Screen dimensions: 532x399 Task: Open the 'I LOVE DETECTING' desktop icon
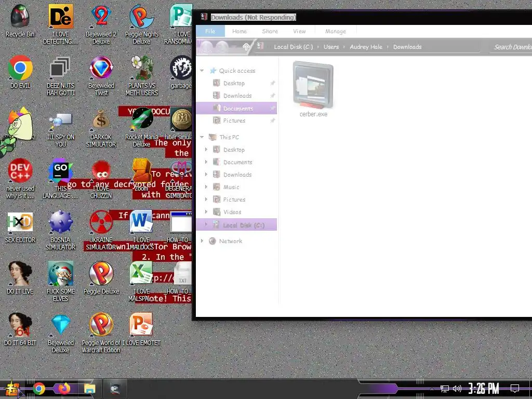[x=60, y=24]
